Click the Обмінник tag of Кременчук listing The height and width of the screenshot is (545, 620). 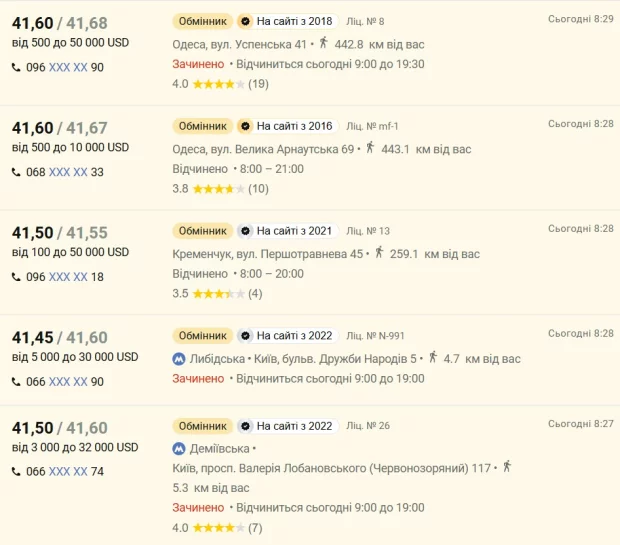coord(202,231)
